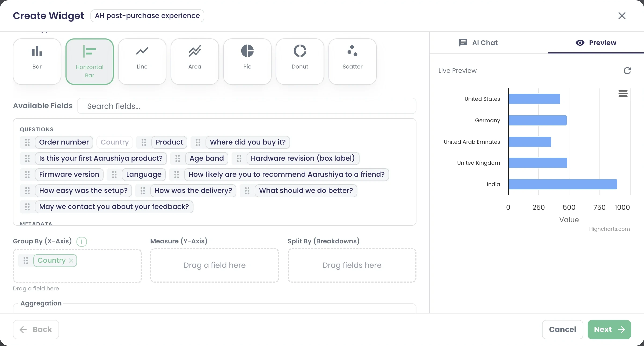The image size is (644, 346).
Task: Pick the Donut chart type
Action: [300, 62]
